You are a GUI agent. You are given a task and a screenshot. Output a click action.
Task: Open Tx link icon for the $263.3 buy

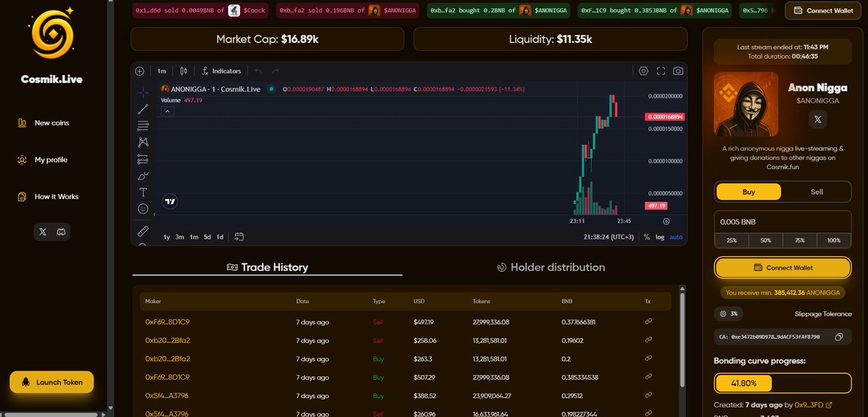[x=649, y=358]
